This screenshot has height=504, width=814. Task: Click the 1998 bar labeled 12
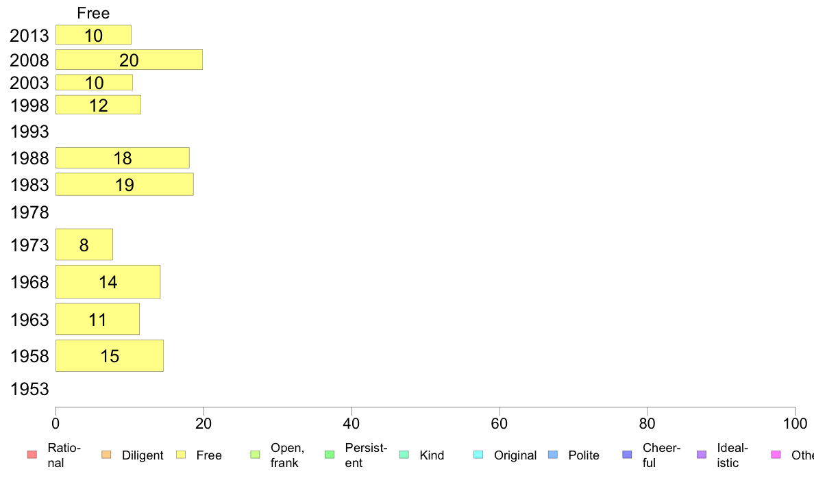pos(98,105)
